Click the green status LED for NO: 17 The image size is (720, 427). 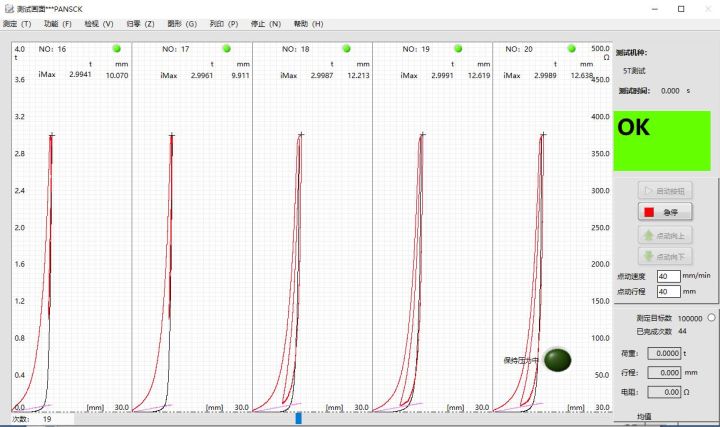click(226, 48)
